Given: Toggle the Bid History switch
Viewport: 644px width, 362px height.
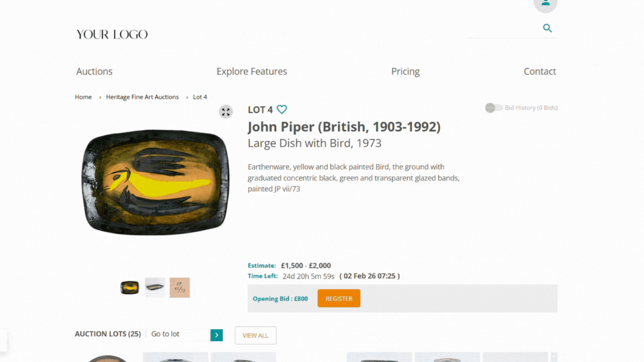Looking at the screenshot, I should point(494,108).
